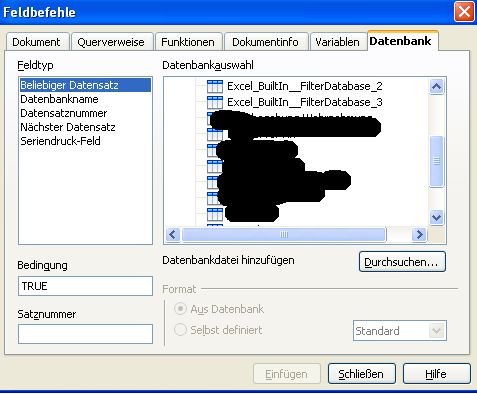Click the horizontal scrollbar thumb in Datenbankauswahl
477x394 pixels.
[x=284, y=235]
